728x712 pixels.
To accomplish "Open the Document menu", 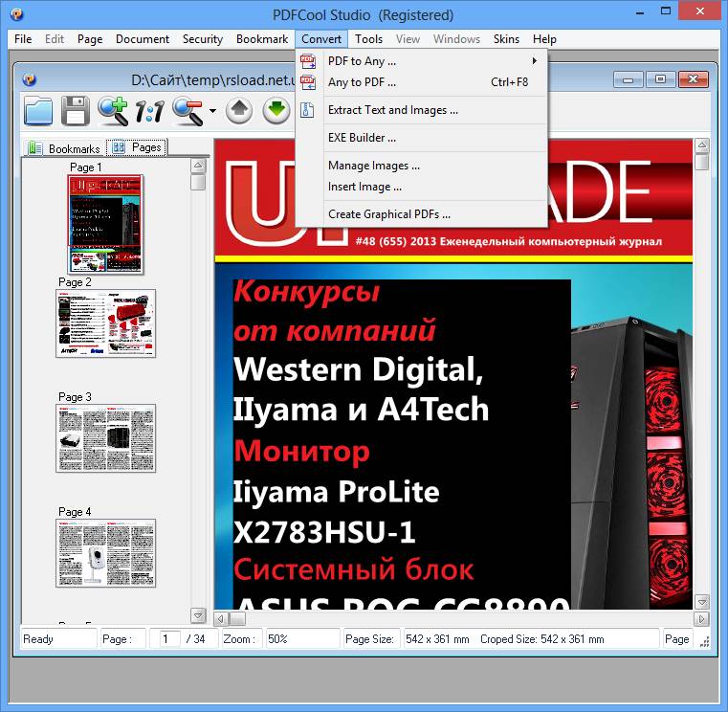I will [143, 39].
